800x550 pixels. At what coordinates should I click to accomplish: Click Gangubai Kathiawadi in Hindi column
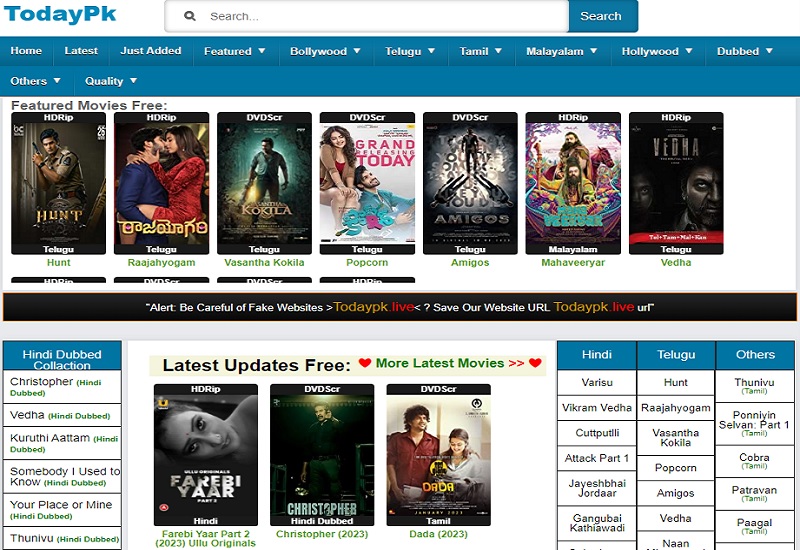[x=597, y=523]
